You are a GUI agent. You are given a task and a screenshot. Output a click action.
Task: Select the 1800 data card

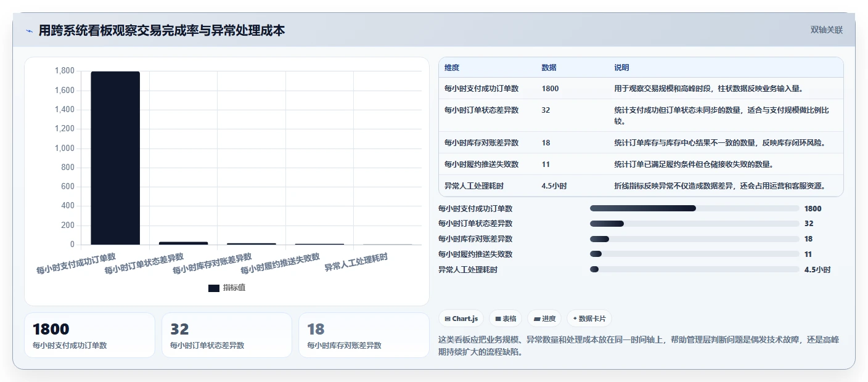[x=90, y=335]
